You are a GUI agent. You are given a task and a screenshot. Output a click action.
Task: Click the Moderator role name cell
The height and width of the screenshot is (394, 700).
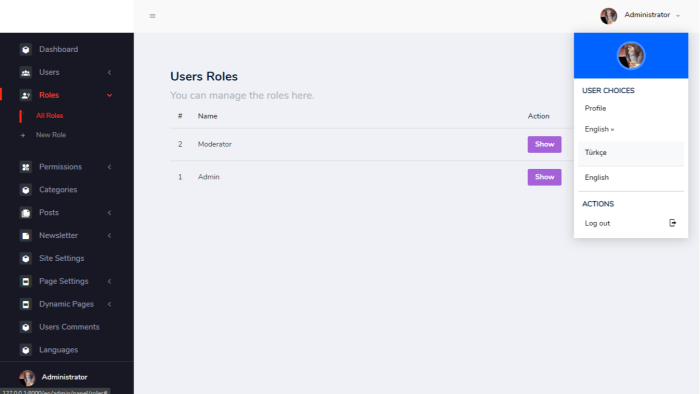(215, 145)
